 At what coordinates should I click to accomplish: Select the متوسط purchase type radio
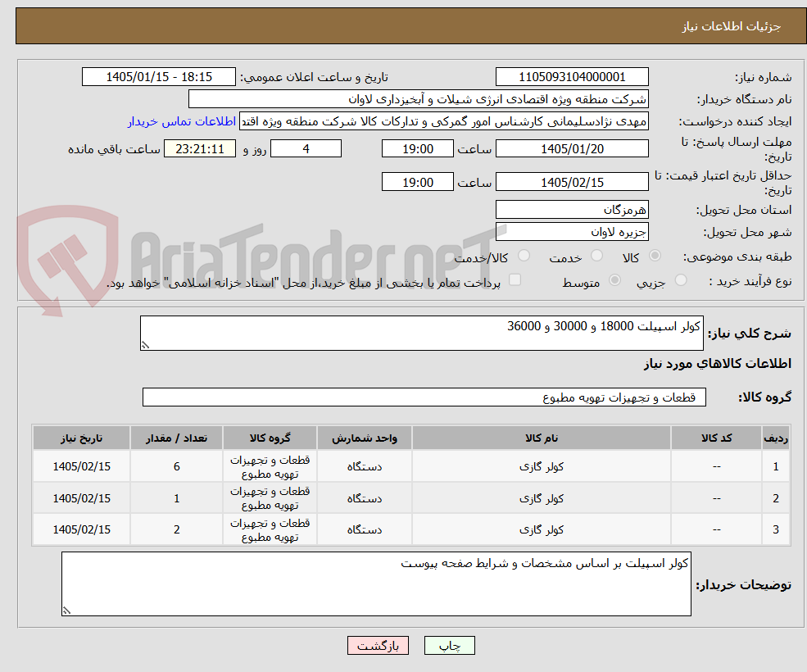pos(614,280)
